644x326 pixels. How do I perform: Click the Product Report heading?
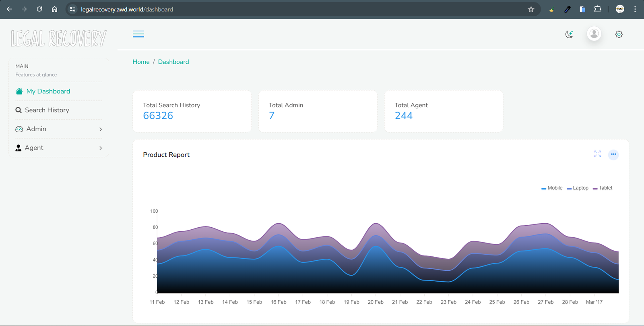click(x=166, y=155)
